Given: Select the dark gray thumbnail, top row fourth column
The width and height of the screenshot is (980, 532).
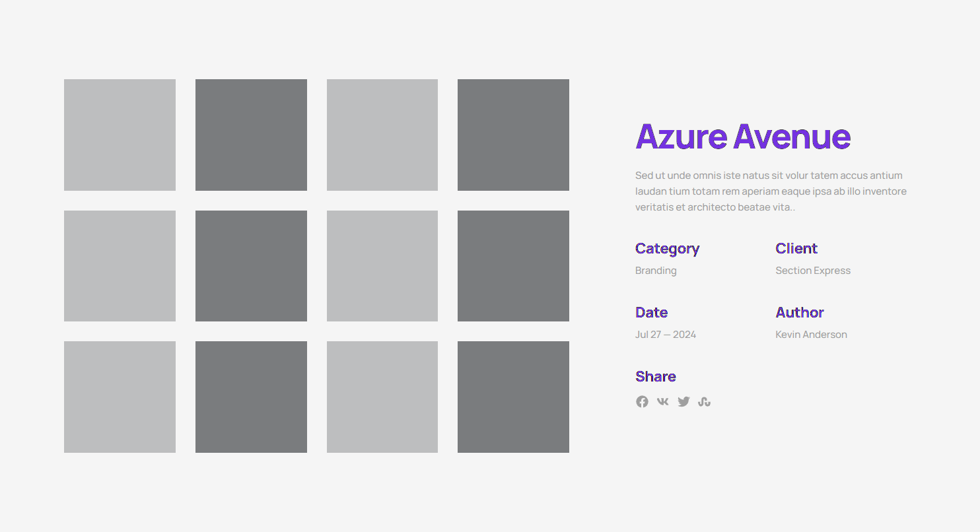Looking at the screenshot, I should (x=513, y=135).
